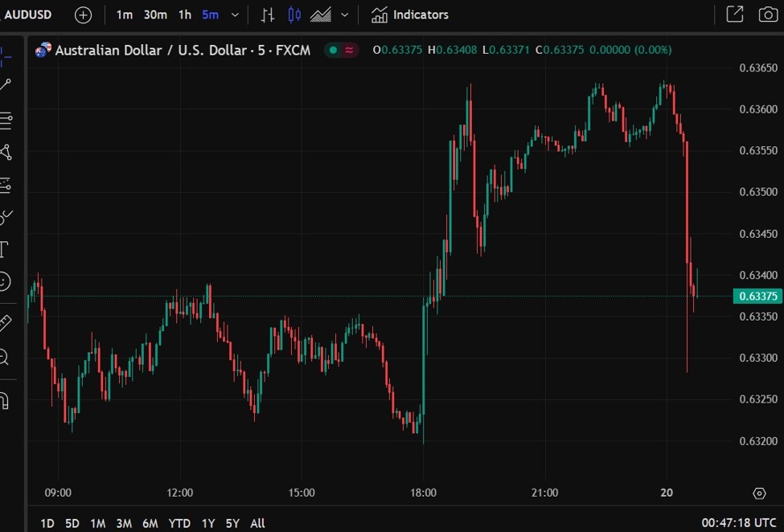Select the candlestick chart style
The width and height of the screenshot is (784, 532).
(x=294, y=14)
